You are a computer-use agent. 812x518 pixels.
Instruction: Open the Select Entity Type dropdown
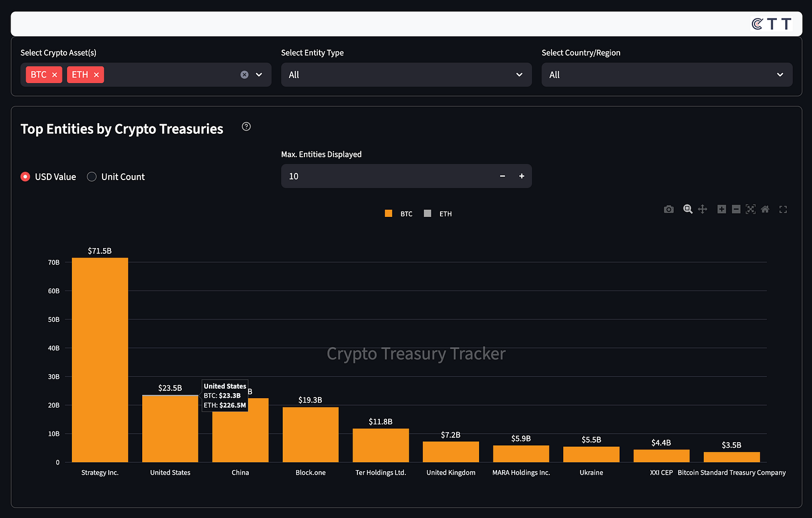click(x=406, y=74)
